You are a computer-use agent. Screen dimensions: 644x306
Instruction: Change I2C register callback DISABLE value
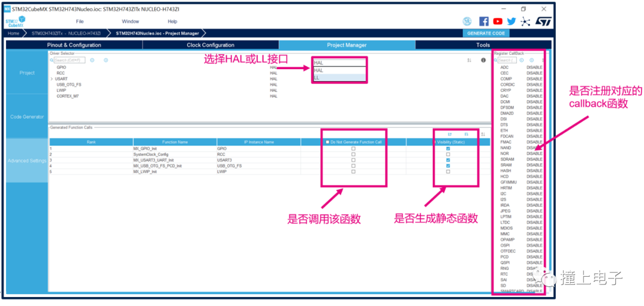(534, 193)
